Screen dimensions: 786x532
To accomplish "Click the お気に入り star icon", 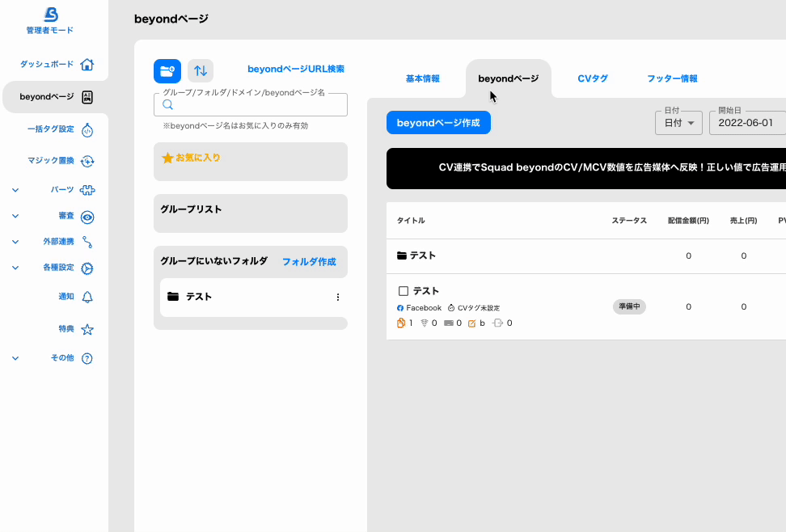I will click(x=167, y=158).
